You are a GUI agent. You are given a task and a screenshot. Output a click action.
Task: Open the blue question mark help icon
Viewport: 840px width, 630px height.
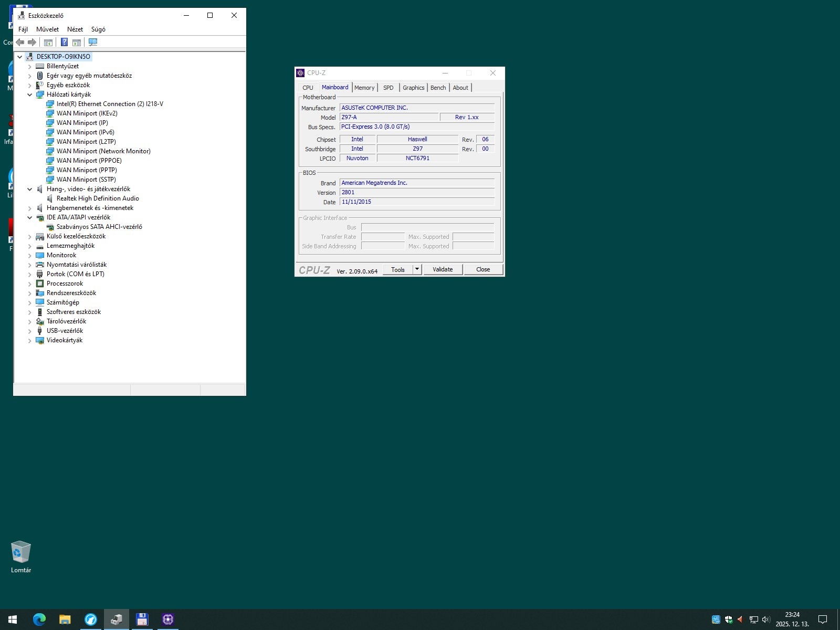click(x=64, y=42)
